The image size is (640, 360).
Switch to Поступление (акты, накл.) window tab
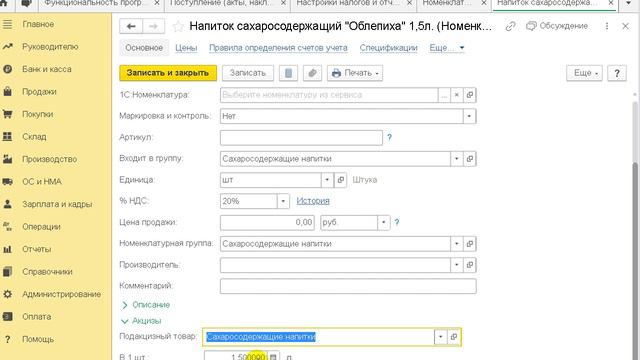(222, 3)
